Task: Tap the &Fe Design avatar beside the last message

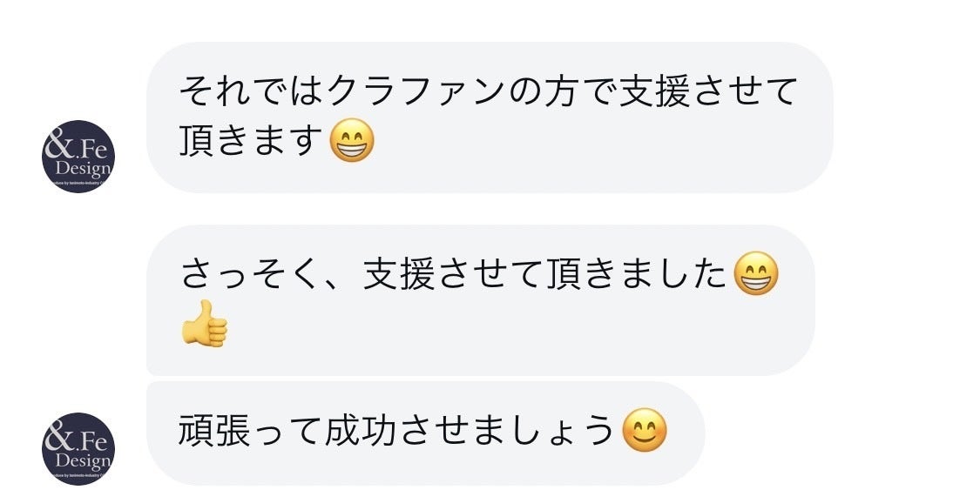Action: pyautogui.click(x=78, y=448)
